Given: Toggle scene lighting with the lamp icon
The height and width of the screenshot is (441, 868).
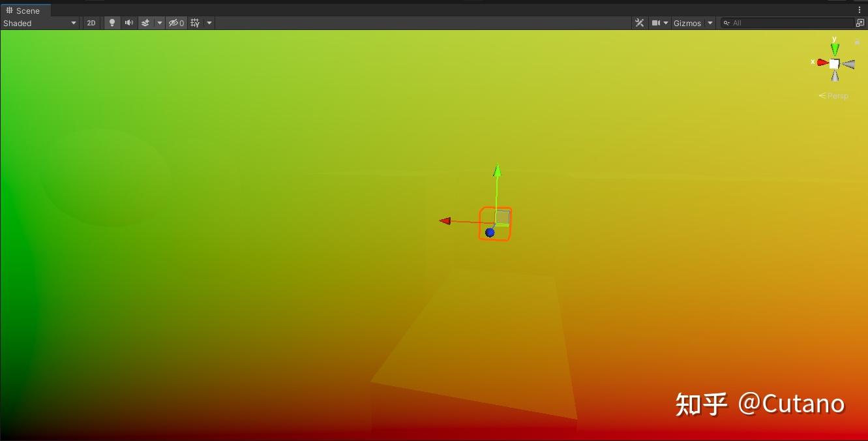Looking at the screenshot, I should (x=112, y=23).
